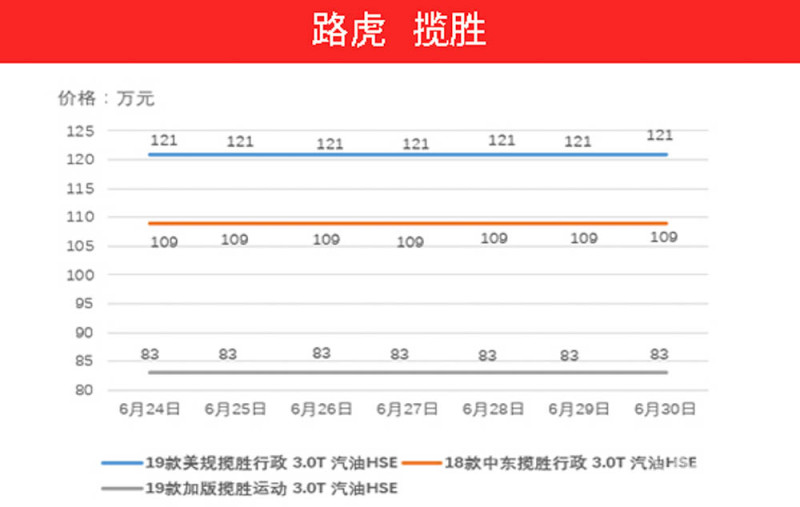This screenshot has height=507, width=800.
Task: Click the 6月30日 date label on x-axis
Action: point(665,408)
